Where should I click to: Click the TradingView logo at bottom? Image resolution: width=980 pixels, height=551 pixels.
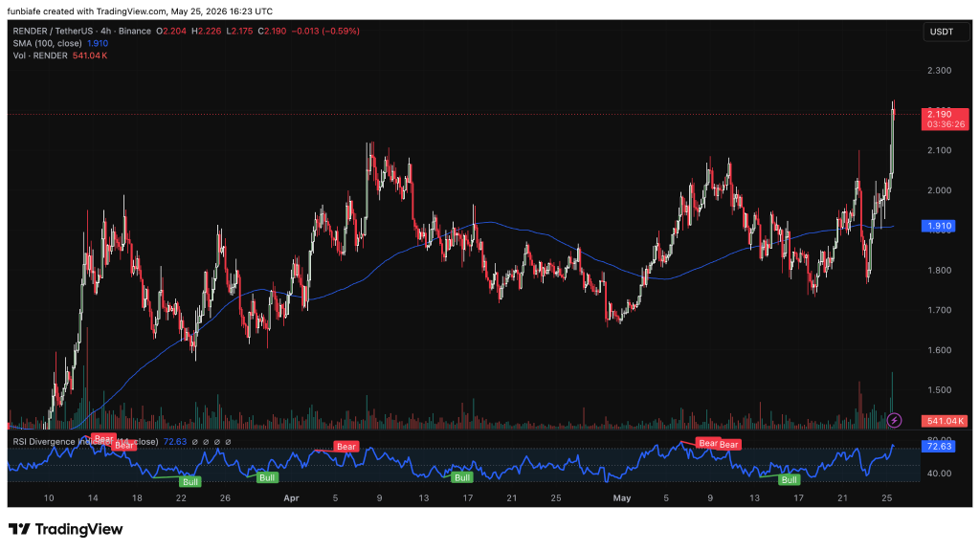(66, 529)
